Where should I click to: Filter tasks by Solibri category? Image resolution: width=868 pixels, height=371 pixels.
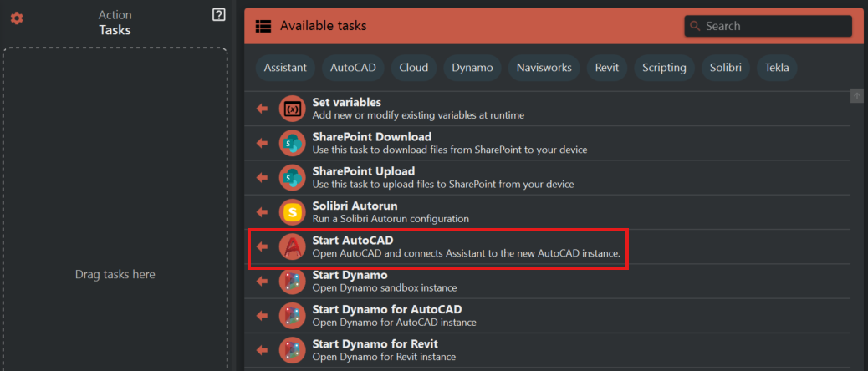click(x=726, y=68)
